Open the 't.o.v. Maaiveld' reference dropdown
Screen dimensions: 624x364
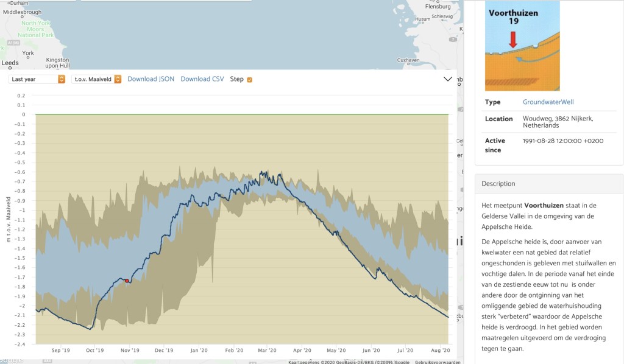point(96,79)
